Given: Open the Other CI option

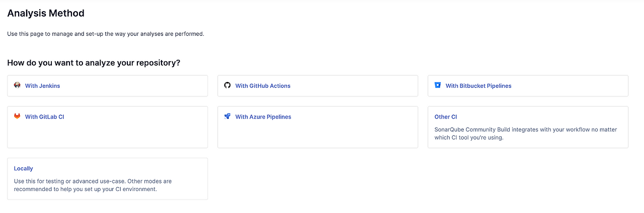Looking at the screenshot, I should [x=446, y=117].
